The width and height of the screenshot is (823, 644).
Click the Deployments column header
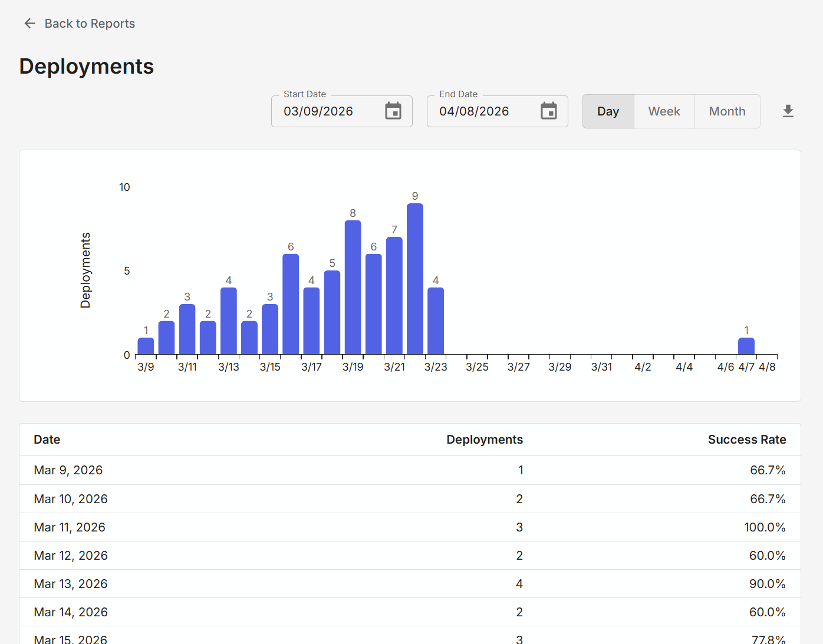coord(484,440)
